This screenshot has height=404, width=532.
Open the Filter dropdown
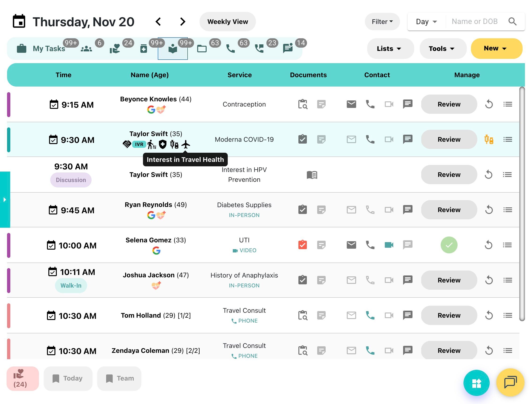[382, 22]
